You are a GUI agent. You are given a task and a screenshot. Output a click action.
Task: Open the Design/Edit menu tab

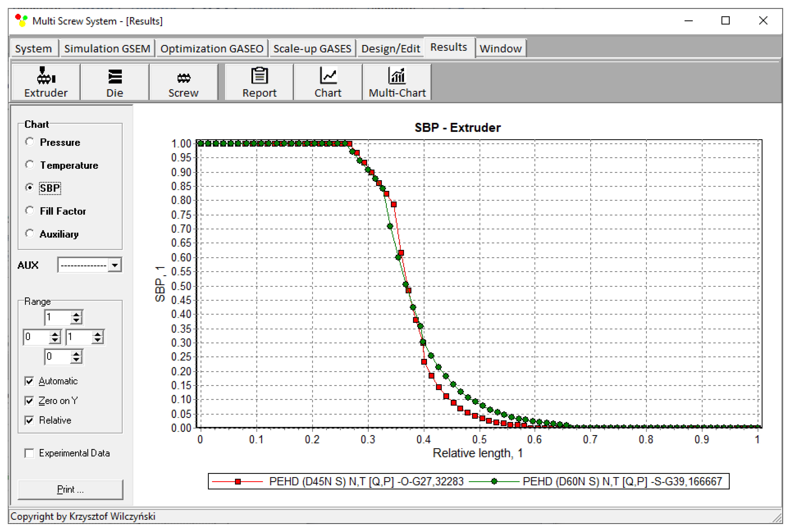coord(390,49)
